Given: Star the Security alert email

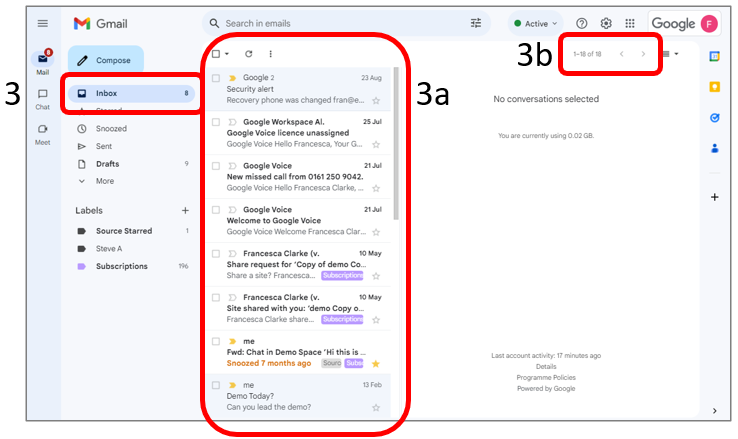Looking at the screenshot, I should click(x=376, y=100).
